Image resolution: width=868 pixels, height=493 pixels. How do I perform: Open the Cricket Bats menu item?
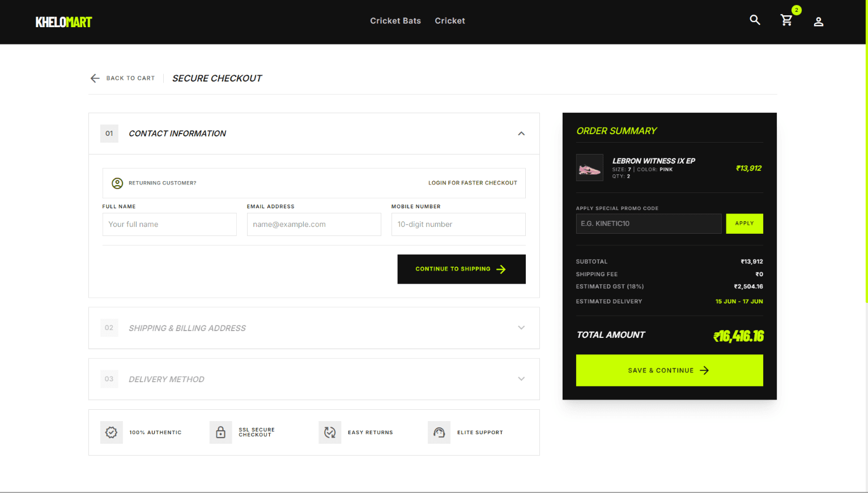click(395, 21)
